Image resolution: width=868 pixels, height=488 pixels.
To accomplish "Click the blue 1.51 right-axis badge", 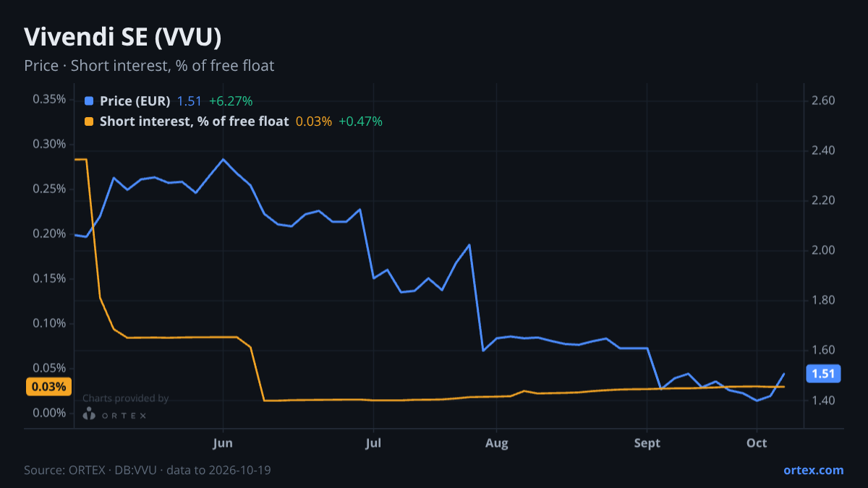I will (824, 374).
